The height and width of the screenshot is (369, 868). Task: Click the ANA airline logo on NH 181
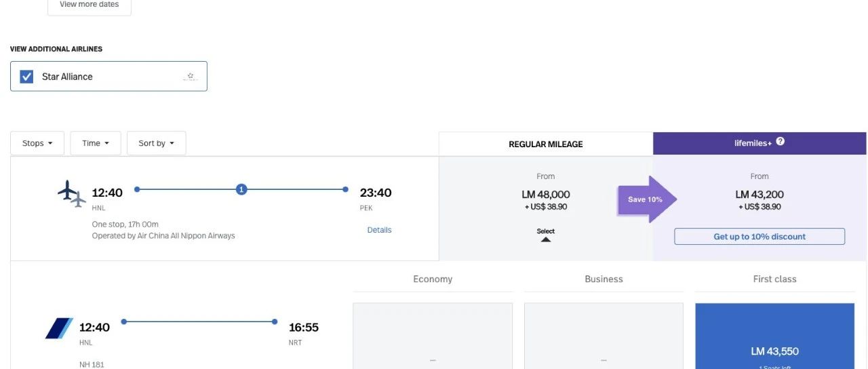pyautogui.click(x=59, y=328)
